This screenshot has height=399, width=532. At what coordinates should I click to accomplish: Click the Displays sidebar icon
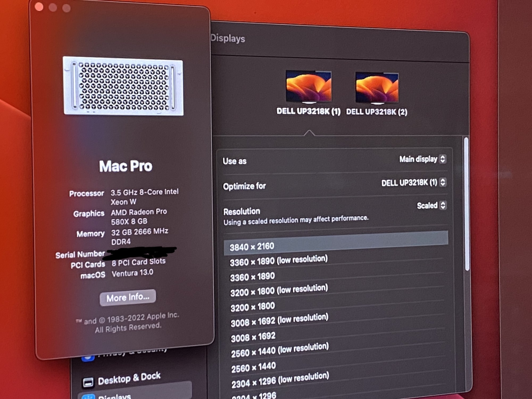coord(88,397)
